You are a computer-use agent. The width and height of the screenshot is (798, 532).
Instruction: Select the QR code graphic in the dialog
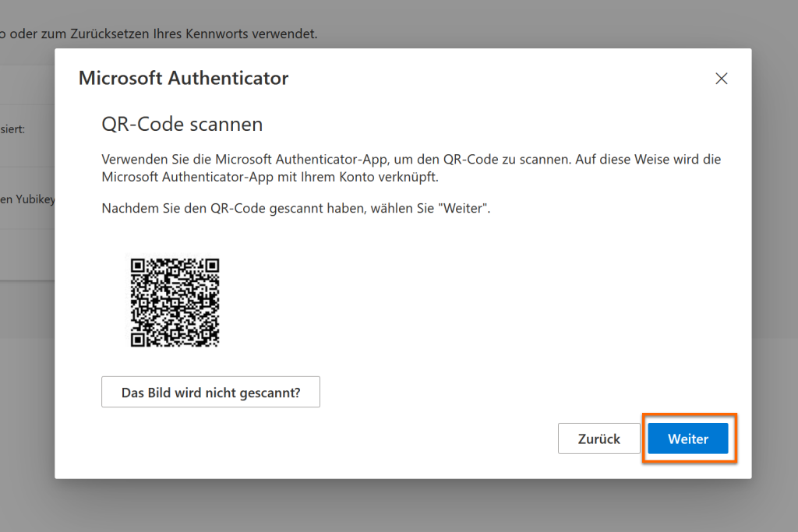(x=175, y=302)
